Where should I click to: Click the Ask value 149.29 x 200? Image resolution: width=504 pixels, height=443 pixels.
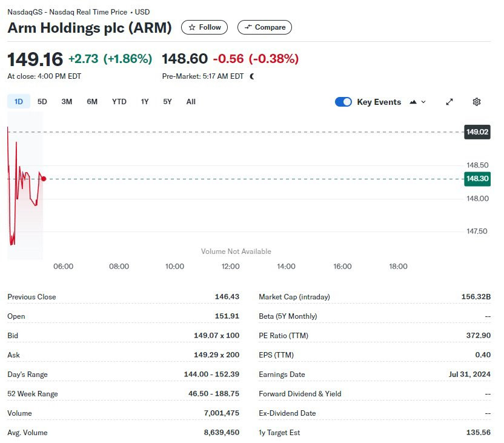[216, 355]
